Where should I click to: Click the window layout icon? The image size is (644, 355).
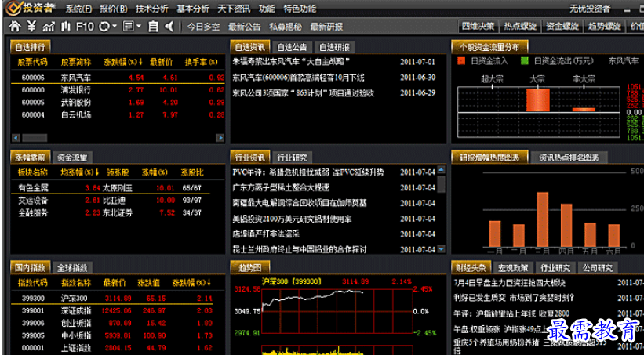point(129,27)
